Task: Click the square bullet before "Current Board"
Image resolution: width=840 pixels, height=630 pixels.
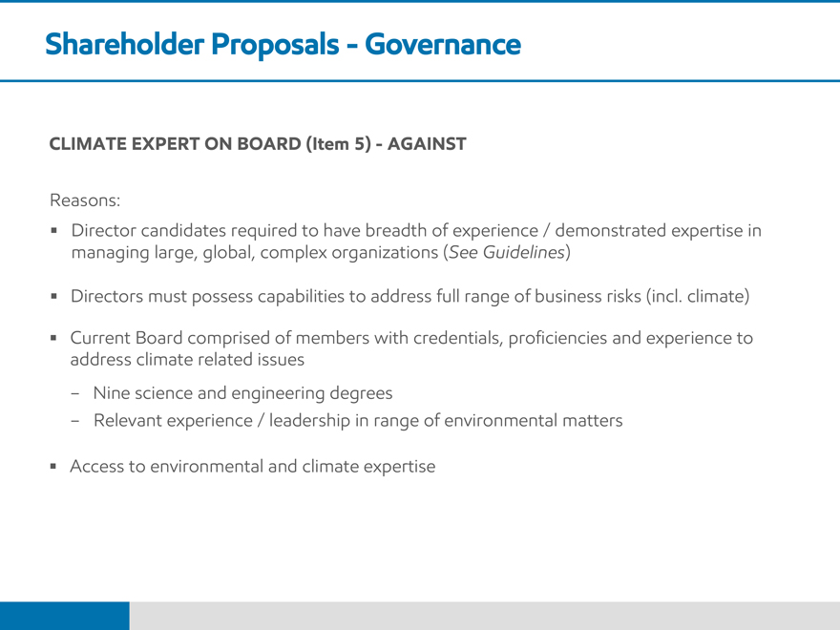Action: [x=56, y=339]
